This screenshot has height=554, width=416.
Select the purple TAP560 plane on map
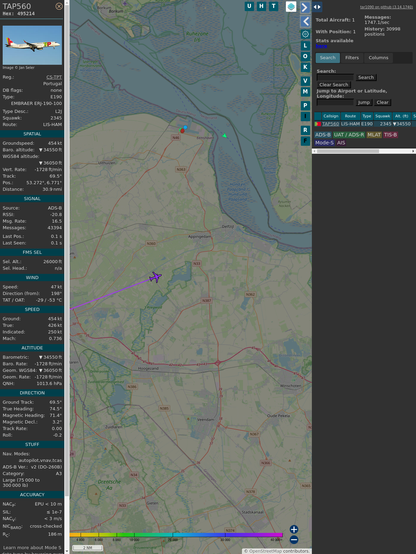(x=155, y=277)
